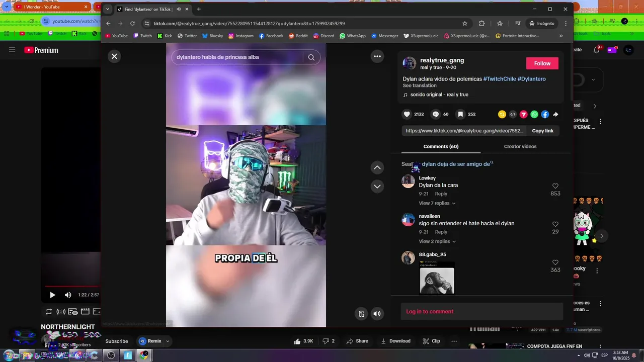644x362 pixels.
Task: Close the TikTok video viewer with X
Action: 114,56
